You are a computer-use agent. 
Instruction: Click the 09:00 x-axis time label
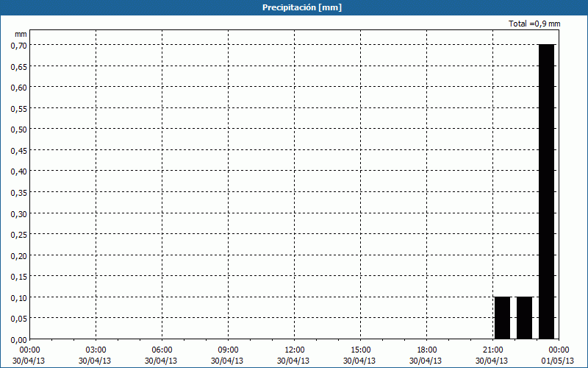[x=228, y=350]
